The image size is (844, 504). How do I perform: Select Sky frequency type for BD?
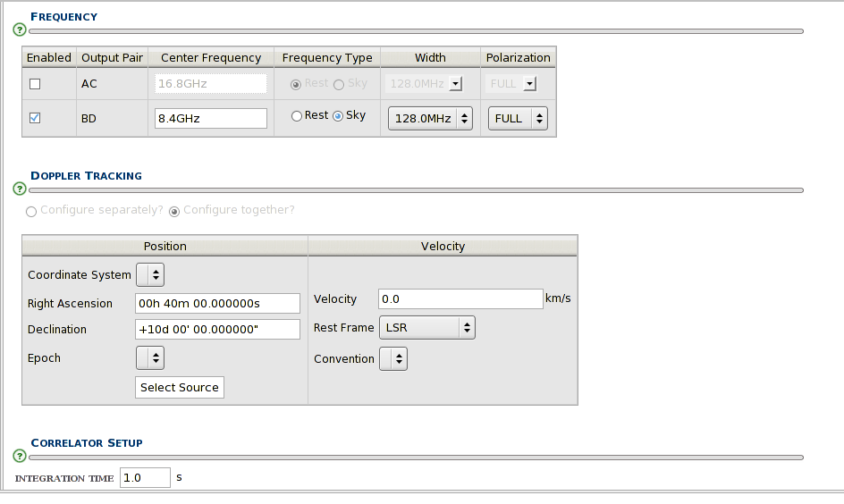[338, 116]
